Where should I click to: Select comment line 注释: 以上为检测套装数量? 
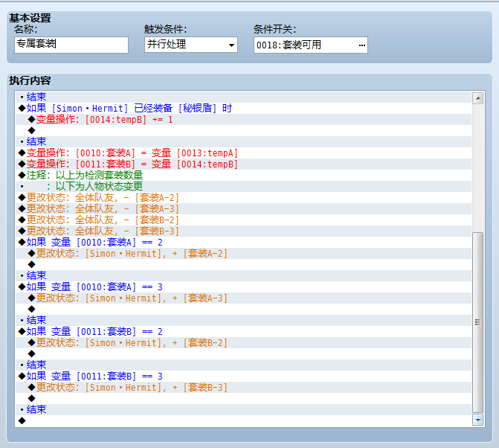[x=243, y=175]
